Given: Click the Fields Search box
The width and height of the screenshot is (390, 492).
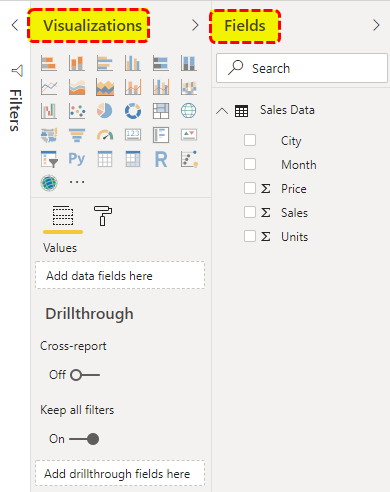Looking at the screenshot, I should 302,68.
